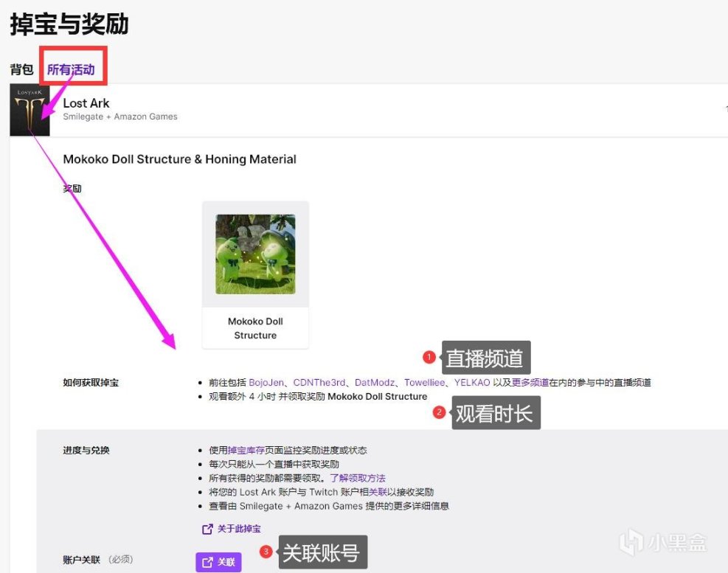Click the 更多频道 link
The width and height of the screenshot is (728, 573).
point(530,383)
